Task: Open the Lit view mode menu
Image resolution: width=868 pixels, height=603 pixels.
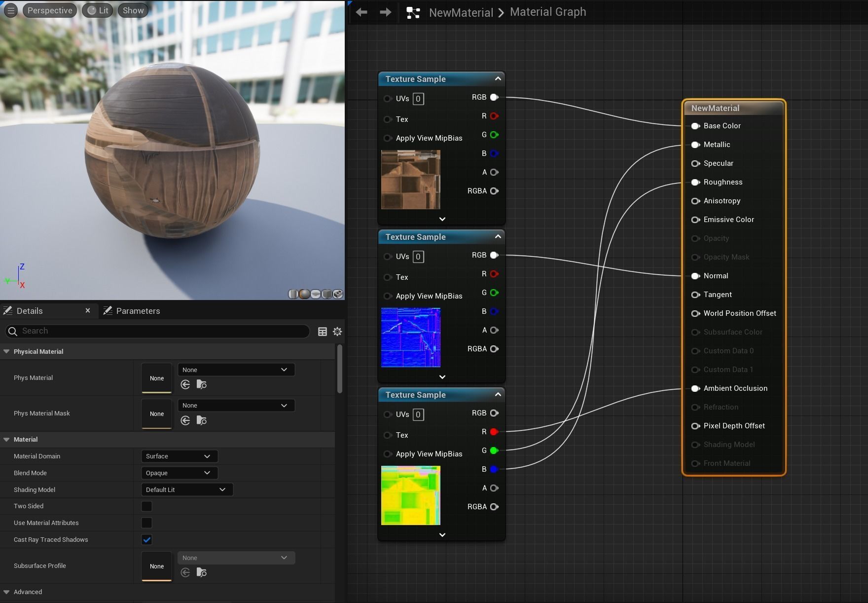Action: [x=98, y=10]
